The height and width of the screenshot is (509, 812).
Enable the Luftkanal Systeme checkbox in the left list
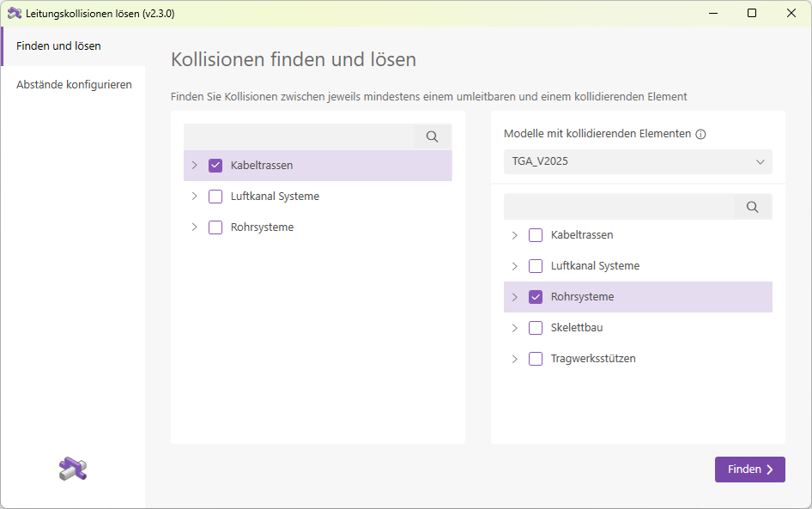(215, 196)
